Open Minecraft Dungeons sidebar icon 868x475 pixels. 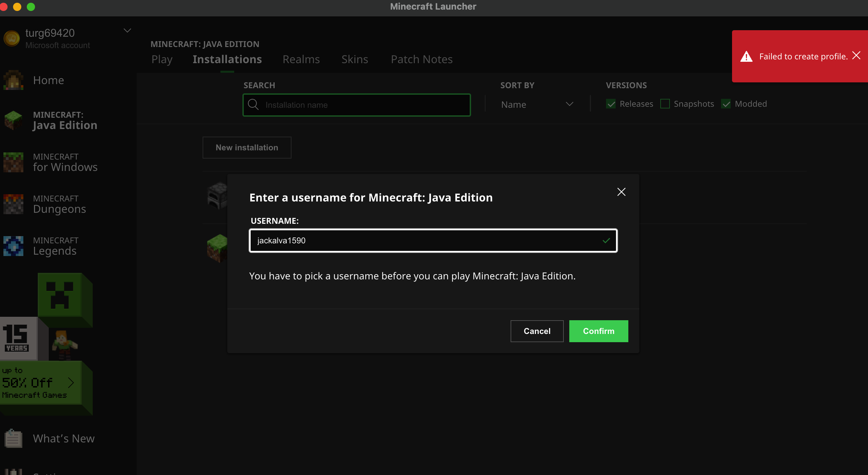pyautogui.click(x=13, y=204)
